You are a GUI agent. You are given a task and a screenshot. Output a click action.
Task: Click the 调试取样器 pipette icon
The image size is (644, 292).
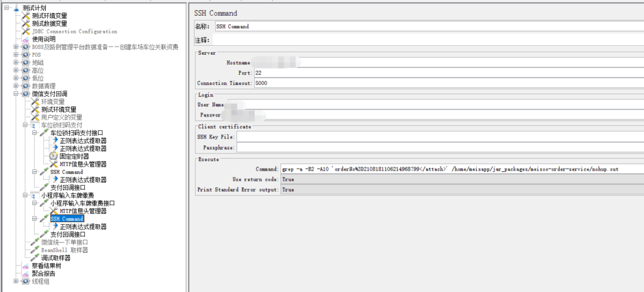[35, 258]
